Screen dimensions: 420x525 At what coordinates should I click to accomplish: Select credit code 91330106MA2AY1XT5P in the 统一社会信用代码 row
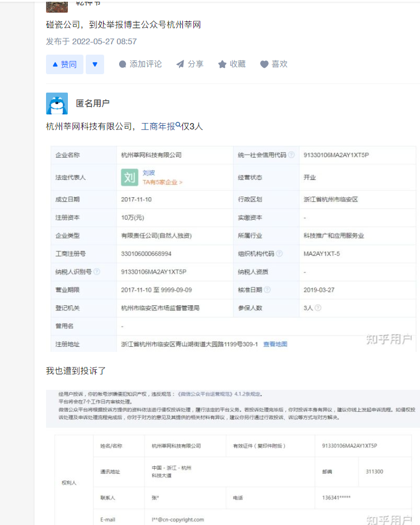(x=336, y=155)
